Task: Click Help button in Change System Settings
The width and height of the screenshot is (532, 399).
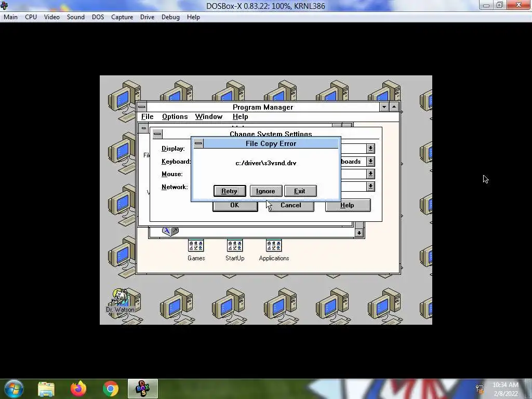Action: pos(348,205)
